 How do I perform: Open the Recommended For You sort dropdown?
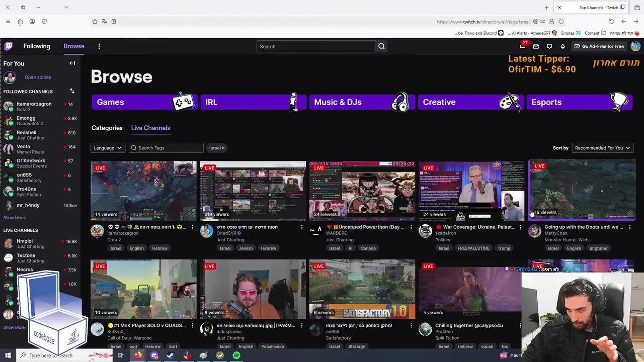coord(603,148)
